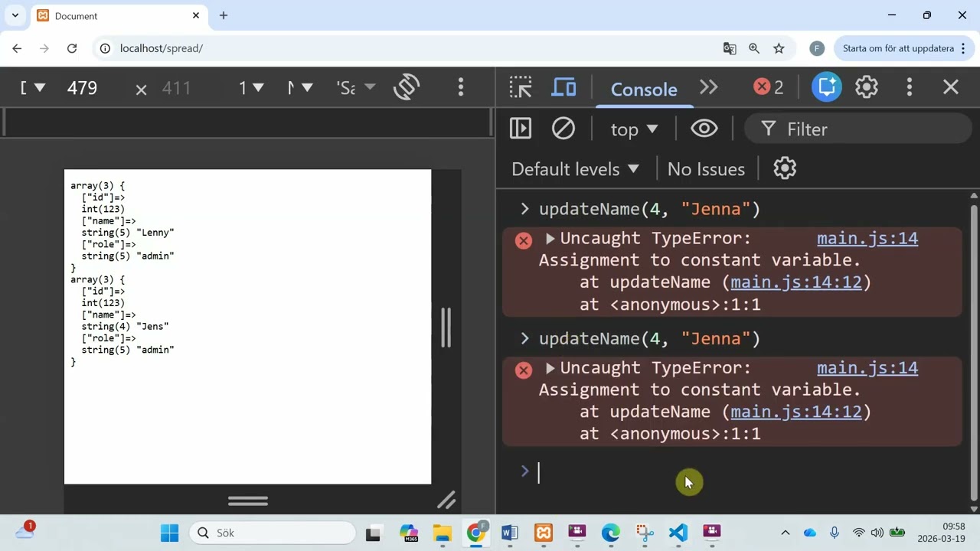This screenshot has width=980, height=551.
Task: Open Microsoft Edge from taskbar
Action: pyautogui.click(x=611, y=533)
